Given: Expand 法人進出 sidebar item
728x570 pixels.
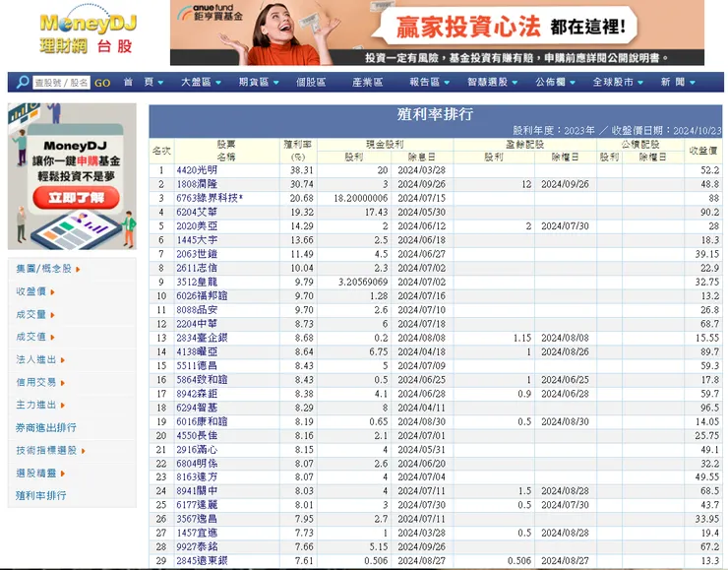Looking at the screenshot, I should point(40,359).
